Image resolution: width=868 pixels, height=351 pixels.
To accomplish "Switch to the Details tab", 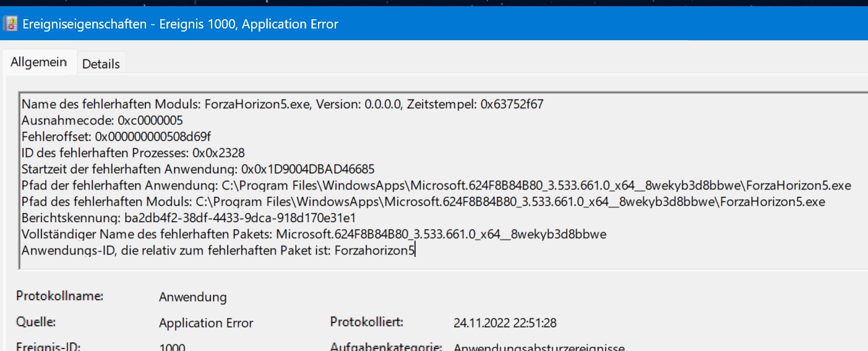I will [x=101, y=64].
